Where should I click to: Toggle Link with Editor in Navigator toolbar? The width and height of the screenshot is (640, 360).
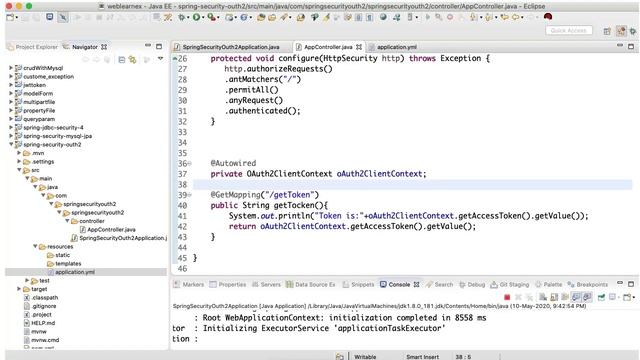133,60
